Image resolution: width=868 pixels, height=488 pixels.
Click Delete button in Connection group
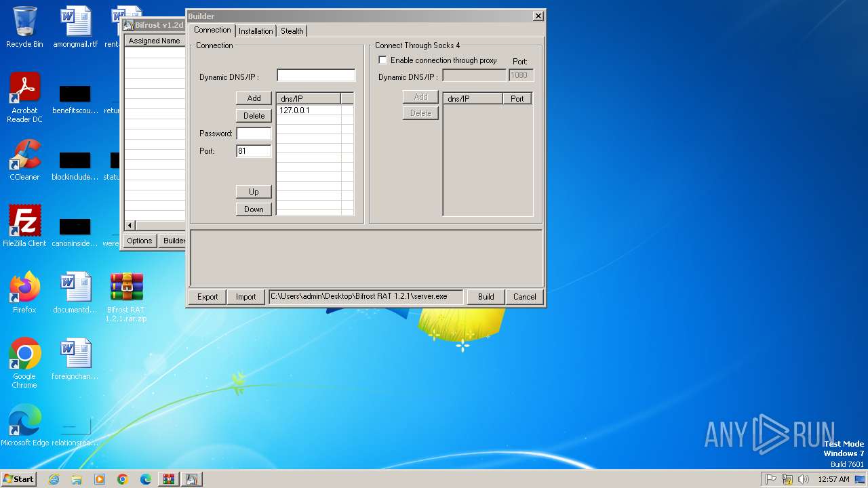coord(254,116)
